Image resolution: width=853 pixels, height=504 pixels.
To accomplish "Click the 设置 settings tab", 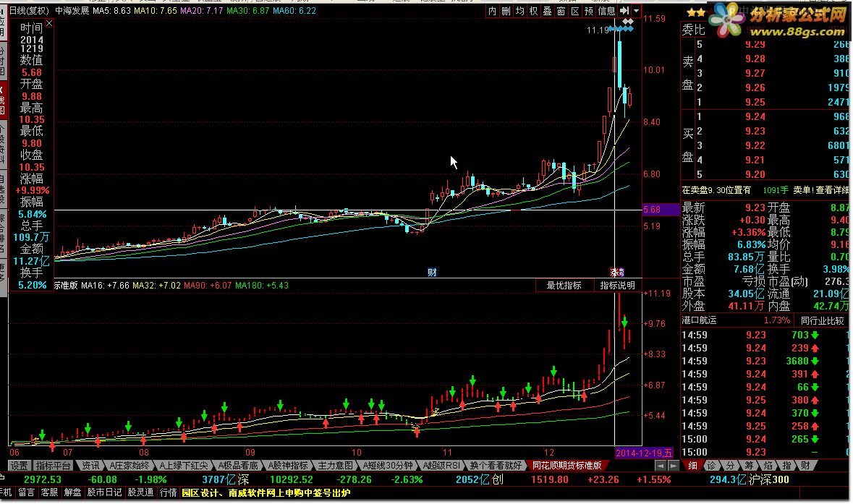I will click(19, 466).
